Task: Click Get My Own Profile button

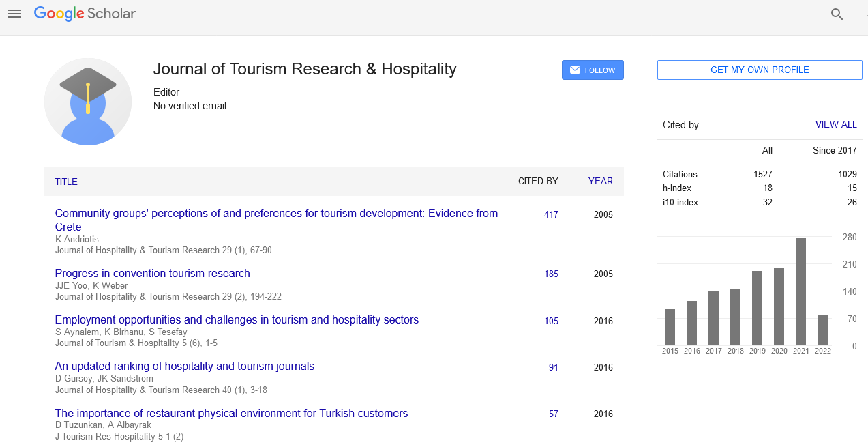Action: (760, 70)
